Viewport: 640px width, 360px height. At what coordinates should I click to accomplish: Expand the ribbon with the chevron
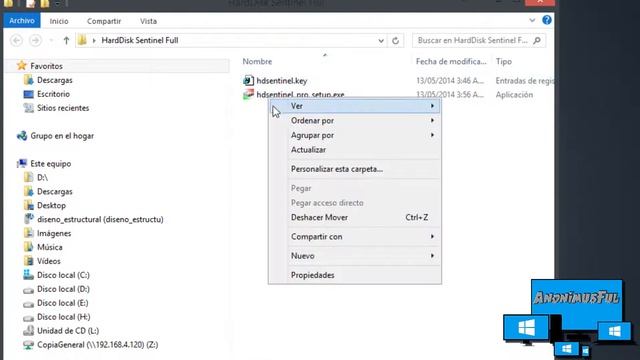tap(532, 20)
